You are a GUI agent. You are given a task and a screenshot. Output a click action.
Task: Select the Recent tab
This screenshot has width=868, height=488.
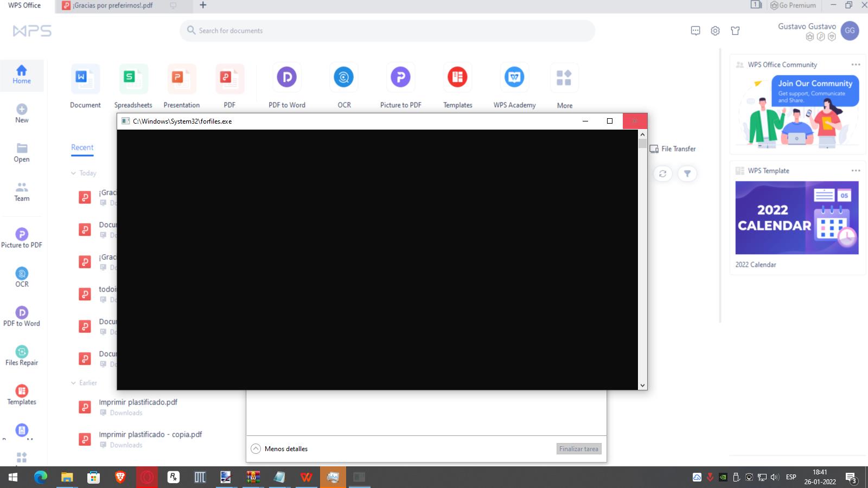click(x=82, y=147)
